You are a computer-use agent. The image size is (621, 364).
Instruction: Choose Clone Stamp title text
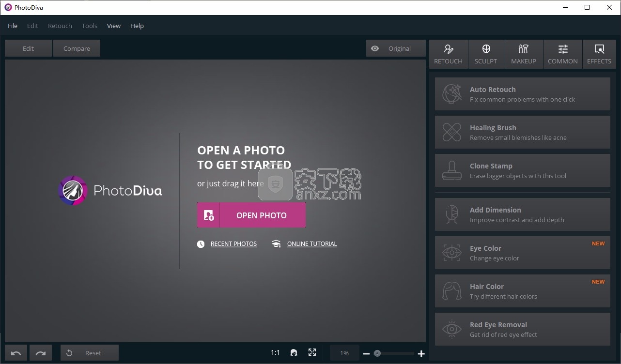(491, 166)
